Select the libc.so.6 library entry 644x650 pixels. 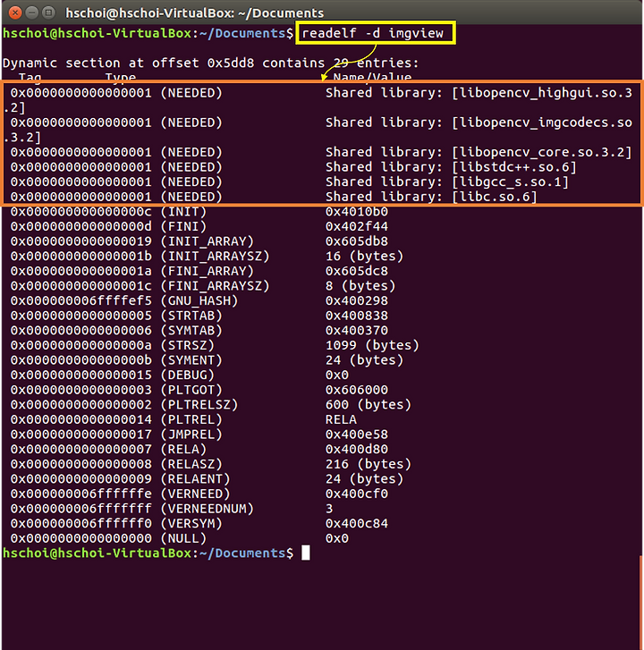tap(431, 197)
